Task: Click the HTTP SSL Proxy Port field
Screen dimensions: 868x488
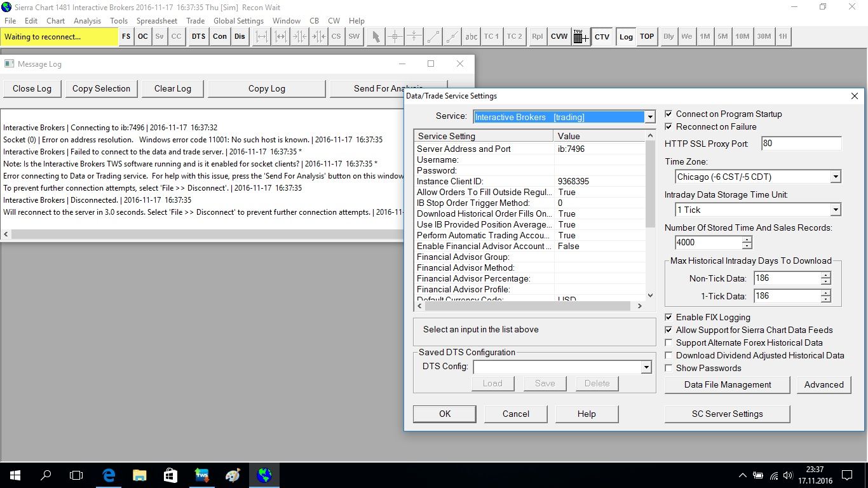Action: click(x=801, y=144)
